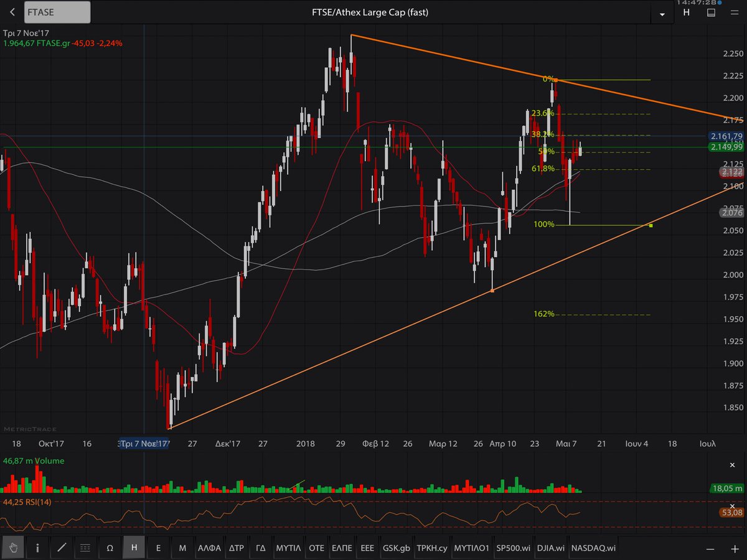This screenshot has height=560, width=747.
Task: Click the 2.076 moving average tag
Action: coord(731,213)
